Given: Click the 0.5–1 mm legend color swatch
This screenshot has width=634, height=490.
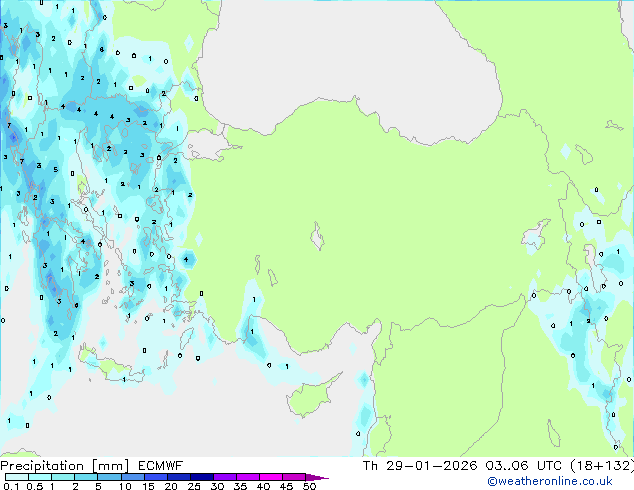Looking at the screenshot, I should (x=40, y=477).
